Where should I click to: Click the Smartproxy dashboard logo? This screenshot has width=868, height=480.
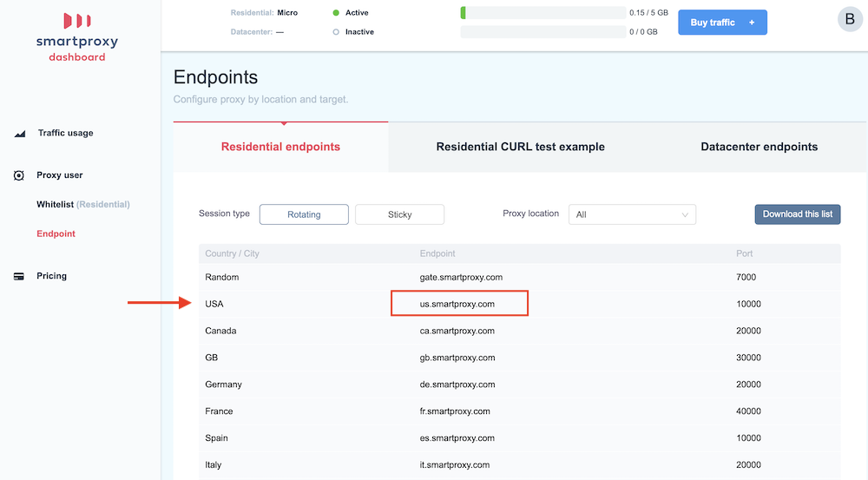[x=77, y=36]
